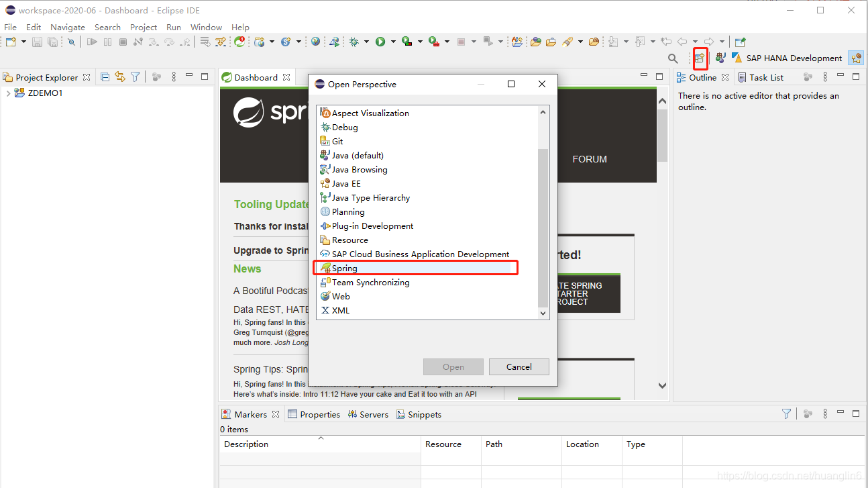
Task: Open the Navigate menu
Action: (68, 28)
